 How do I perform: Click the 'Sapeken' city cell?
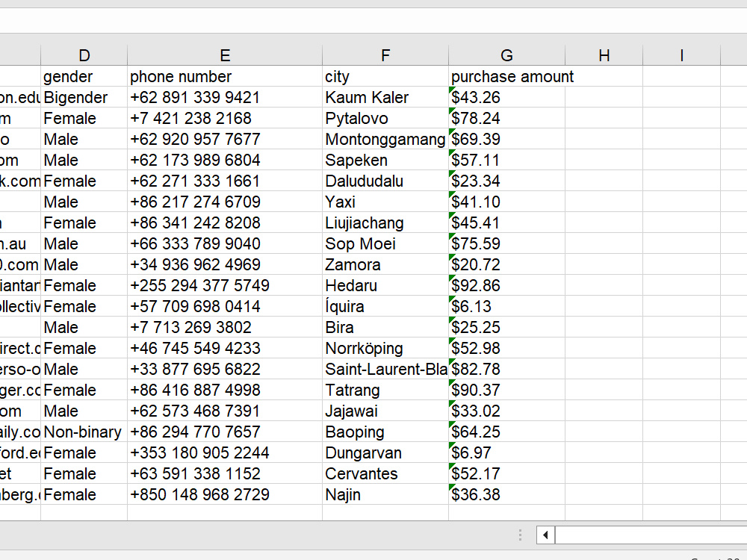[x=385, y=160]
